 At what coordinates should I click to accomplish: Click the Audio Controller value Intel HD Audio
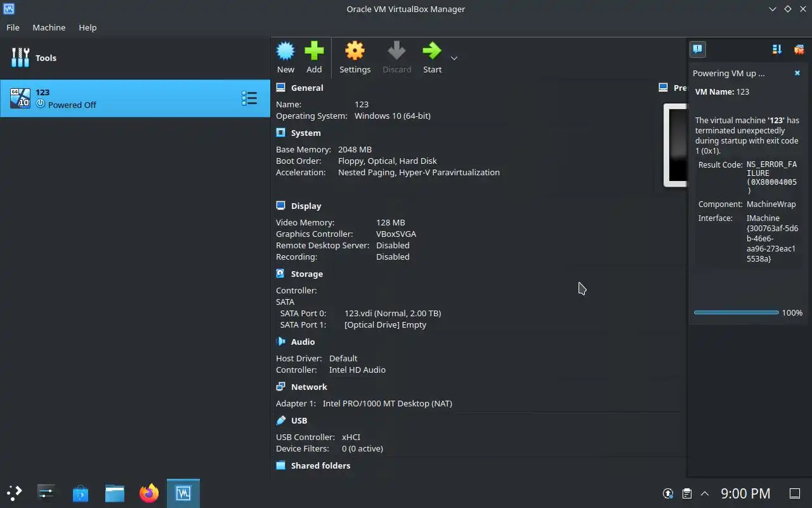357,370
